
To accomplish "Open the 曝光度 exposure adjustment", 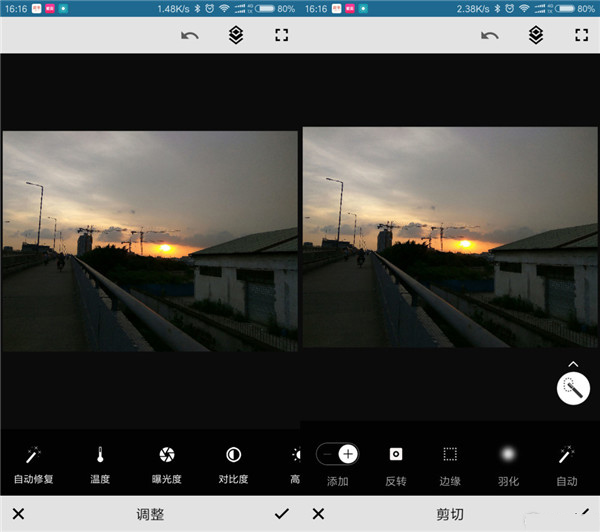I will point(167,455).
